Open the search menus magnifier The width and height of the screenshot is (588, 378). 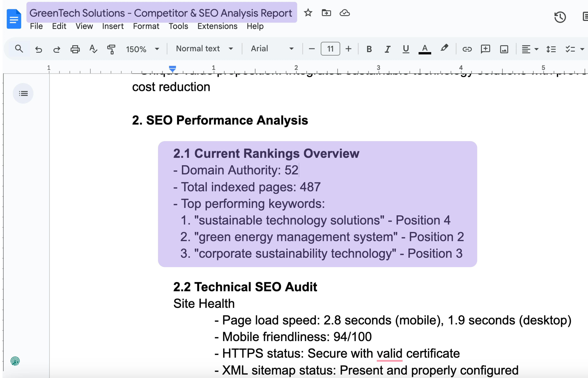pyautogui.click(x=19, y=49)
